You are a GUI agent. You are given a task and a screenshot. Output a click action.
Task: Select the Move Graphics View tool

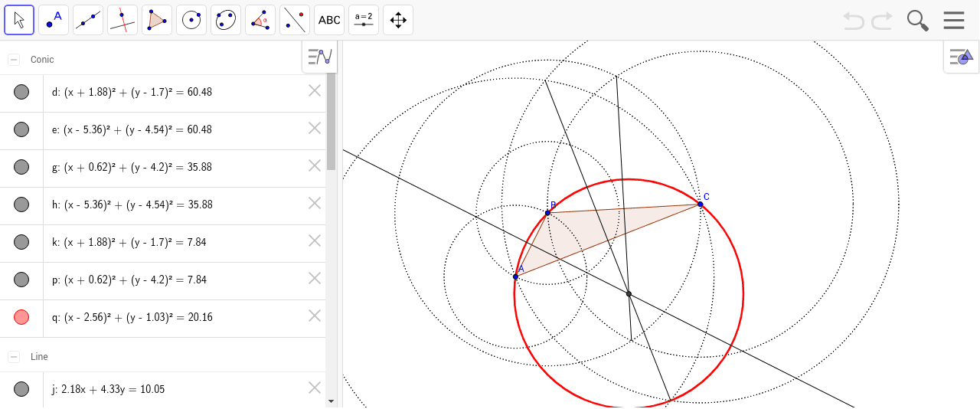point(398,20)
